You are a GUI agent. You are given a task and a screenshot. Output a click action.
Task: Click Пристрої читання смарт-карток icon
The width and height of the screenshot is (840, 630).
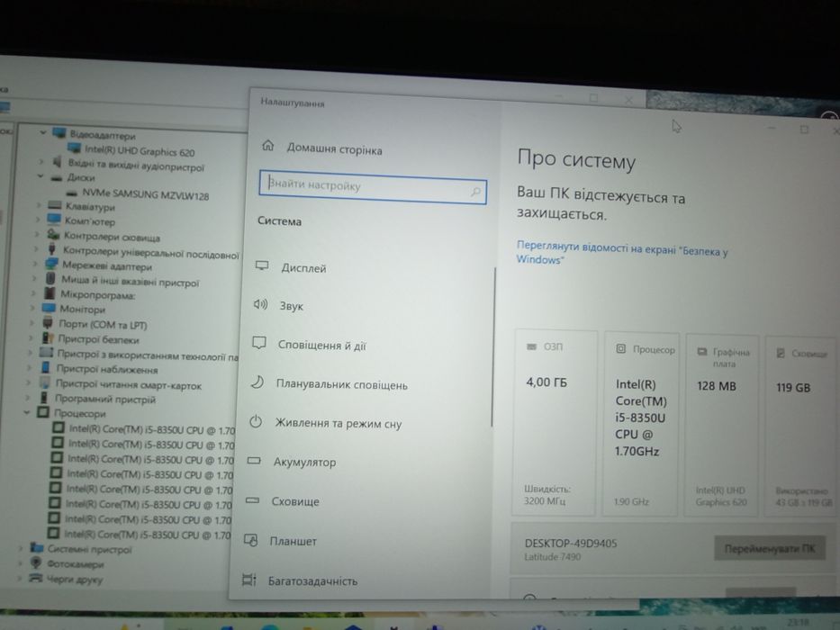click(45, 382)
